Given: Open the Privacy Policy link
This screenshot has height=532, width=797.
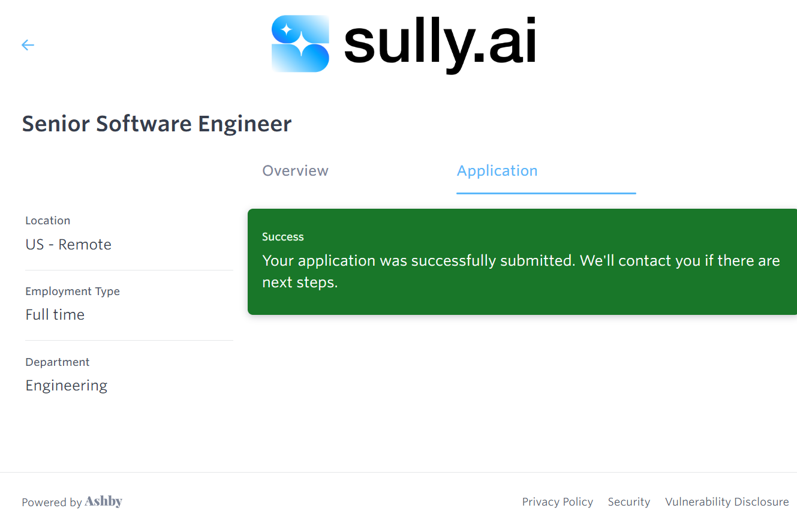Looking at the screenshot, I should click(557, 502).
